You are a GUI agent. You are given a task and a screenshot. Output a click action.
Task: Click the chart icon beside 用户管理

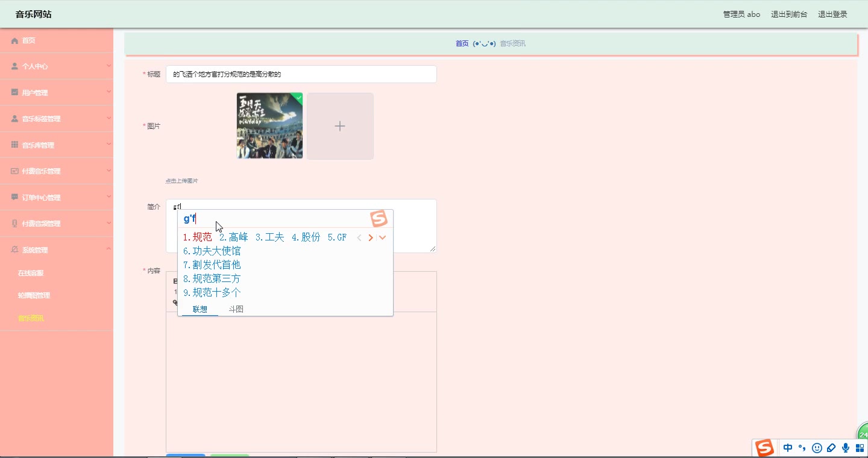[x=14, y=92]
